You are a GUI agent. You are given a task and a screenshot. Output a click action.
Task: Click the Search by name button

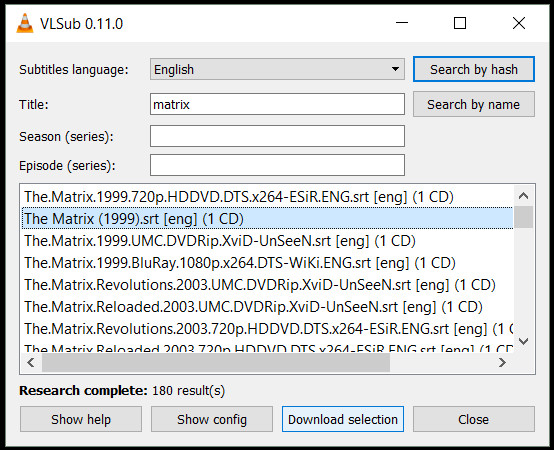(x=474, y=104)
